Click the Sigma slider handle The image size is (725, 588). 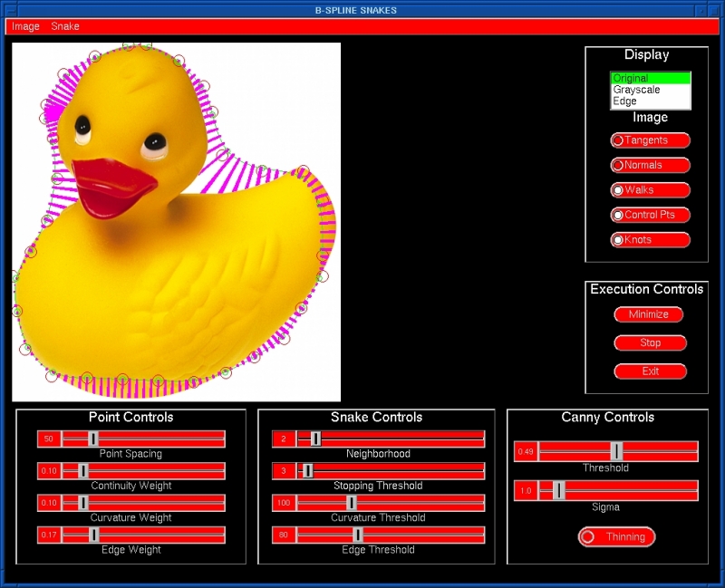click(x=558, y=490)
